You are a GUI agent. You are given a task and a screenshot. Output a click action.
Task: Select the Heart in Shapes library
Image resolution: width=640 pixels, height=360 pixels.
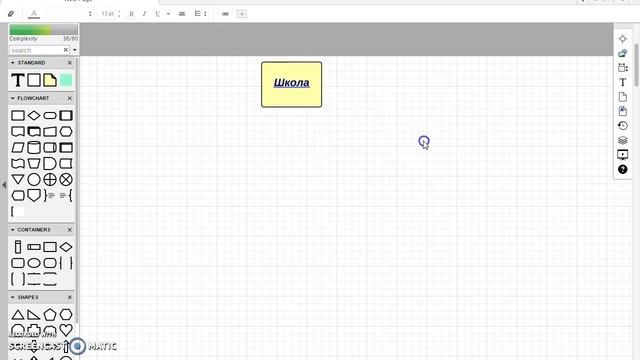coord(66,330)
